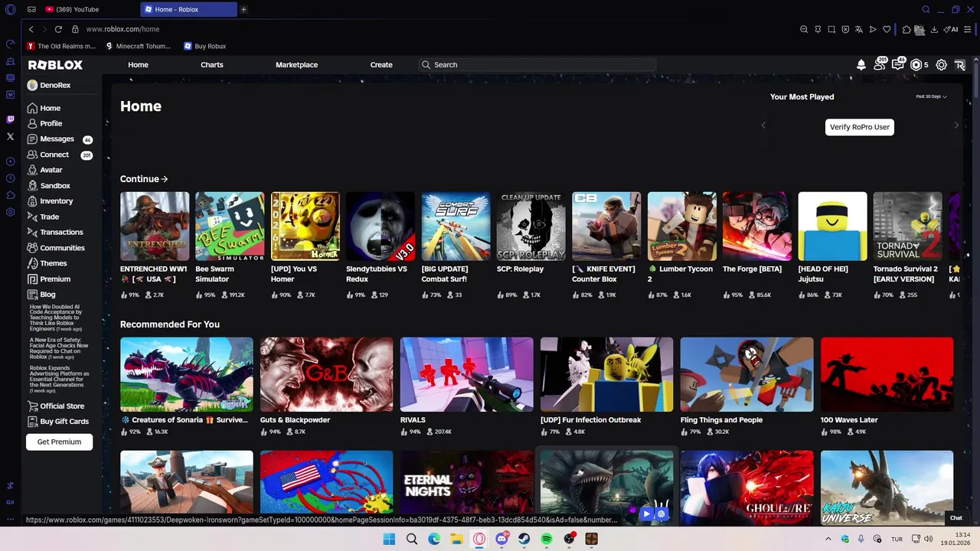980x551 pixels.
Task: Click the Roblox search field
Action: click(537, 65)
